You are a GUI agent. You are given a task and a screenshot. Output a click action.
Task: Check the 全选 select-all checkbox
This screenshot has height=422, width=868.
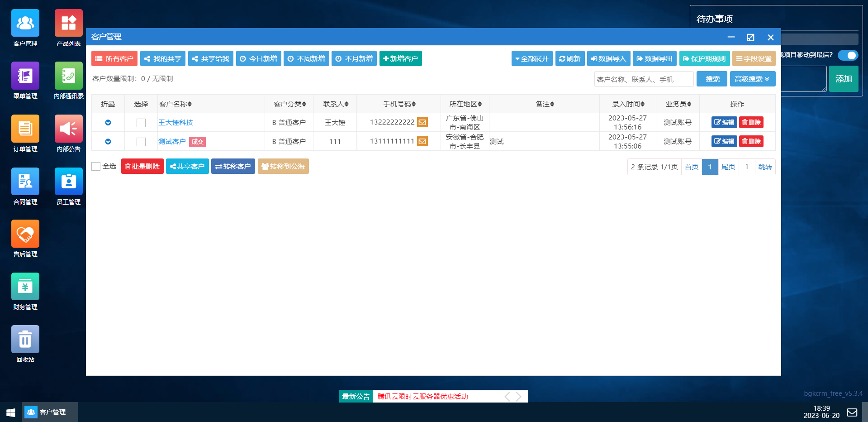tap(96, 167)
